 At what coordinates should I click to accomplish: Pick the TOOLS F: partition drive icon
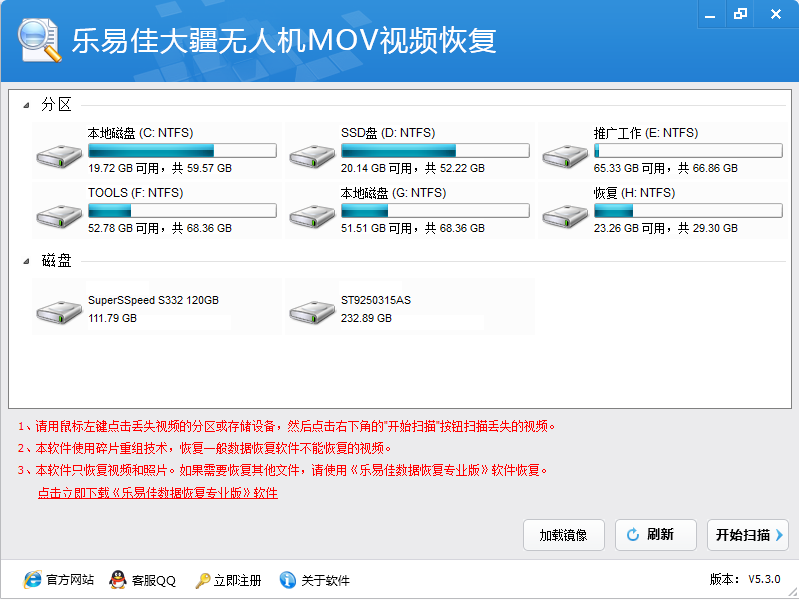[59, 216]
